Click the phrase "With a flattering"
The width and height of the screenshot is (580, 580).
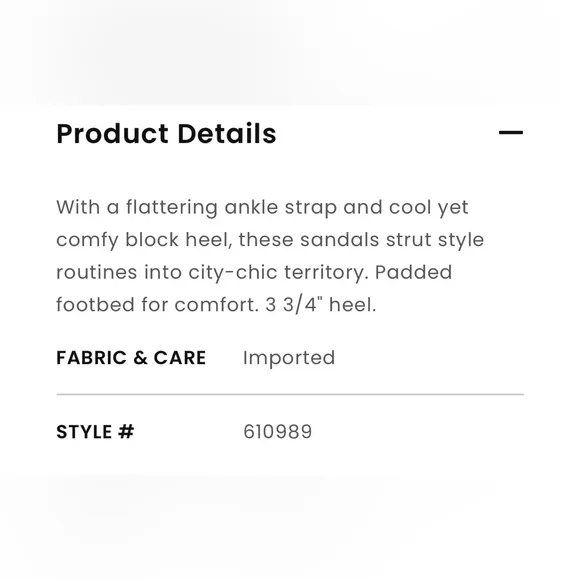click(x=137, y=208)
